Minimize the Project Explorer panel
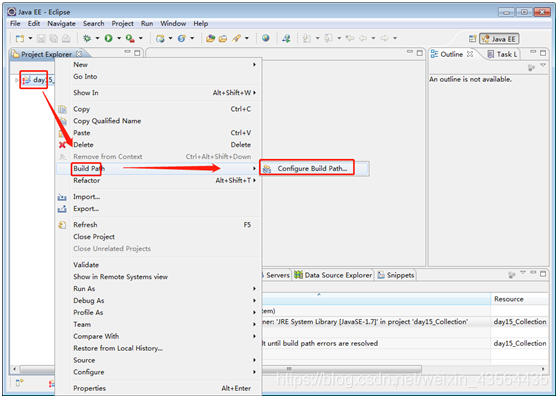The height and width of the screenshot is (398, 558). [127, 52]
